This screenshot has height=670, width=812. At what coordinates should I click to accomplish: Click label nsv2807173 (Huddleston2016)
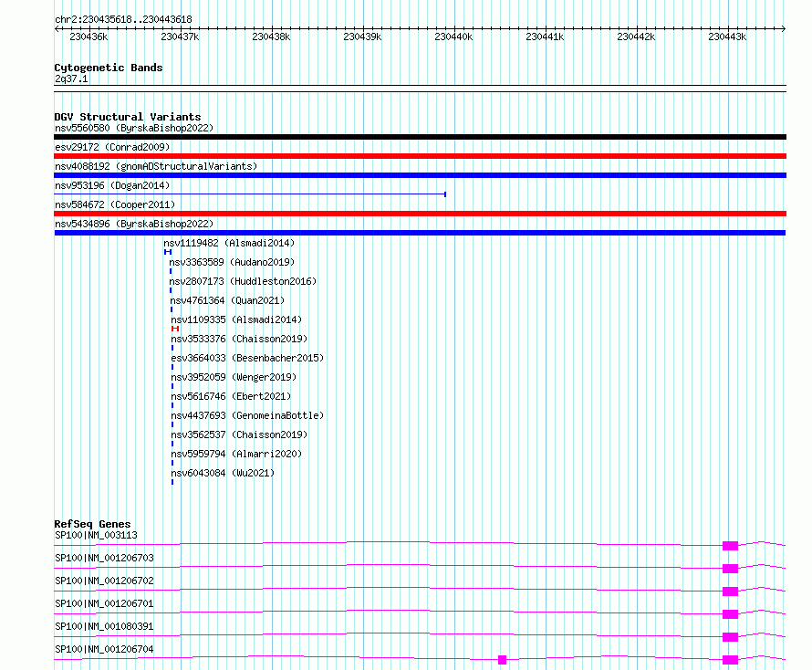coord(243,281)
